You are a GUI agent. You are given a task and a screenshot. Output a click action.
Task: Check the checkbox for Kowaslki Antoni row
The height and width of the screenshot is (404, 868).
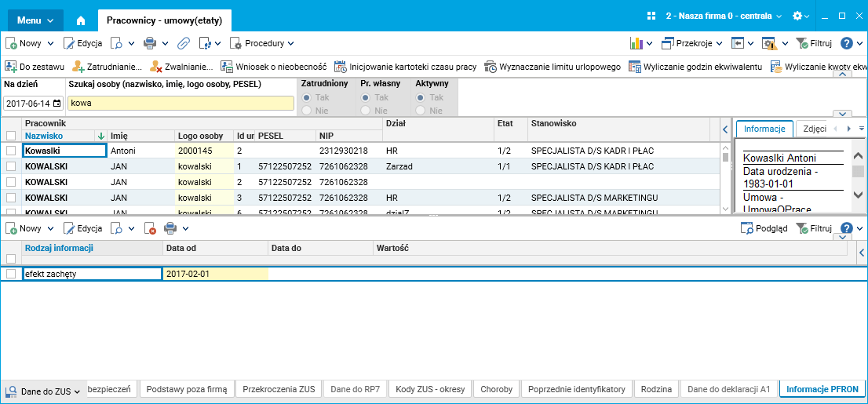coord(10,151)
